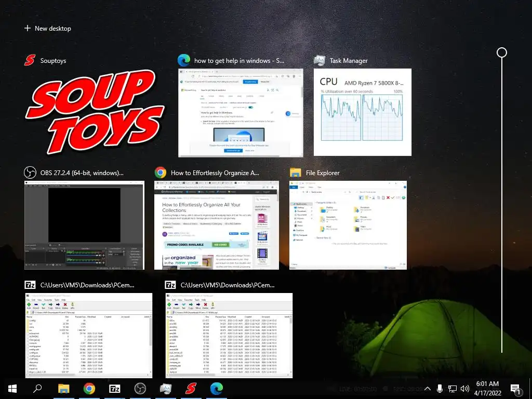This screenshot has height=399, width=532.
Task: Open File Explorer from the taskbar
Action: (63, 389)
